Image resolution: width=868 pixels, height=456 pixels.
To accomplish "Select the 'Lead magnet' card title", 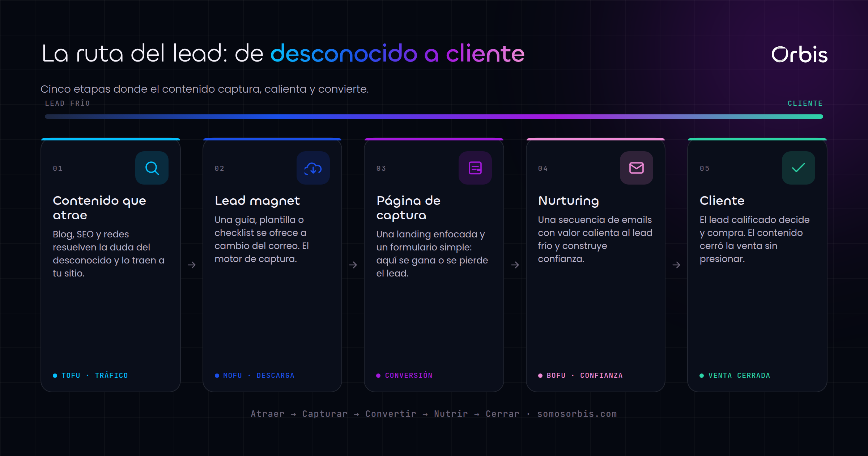I will (x=257, y=200).
